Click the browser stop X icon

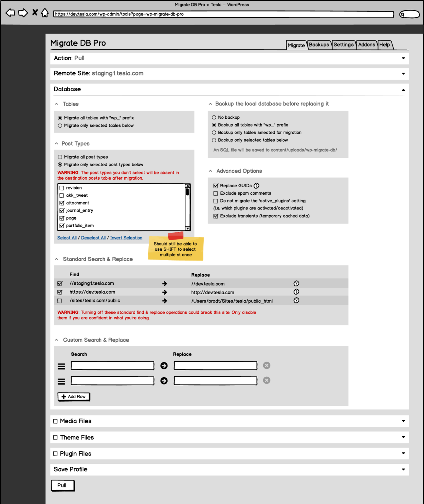tap(35, 13)
